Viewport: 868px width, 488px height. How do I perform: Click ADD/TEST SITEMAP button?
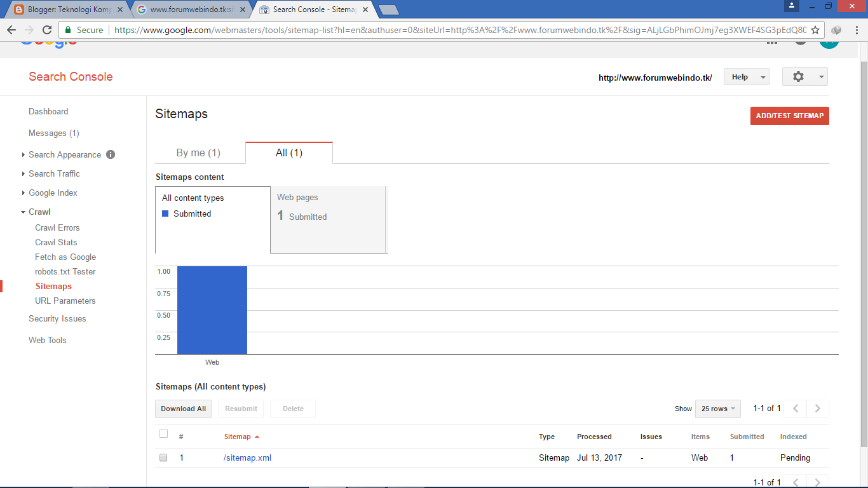[x=790, y=116]
